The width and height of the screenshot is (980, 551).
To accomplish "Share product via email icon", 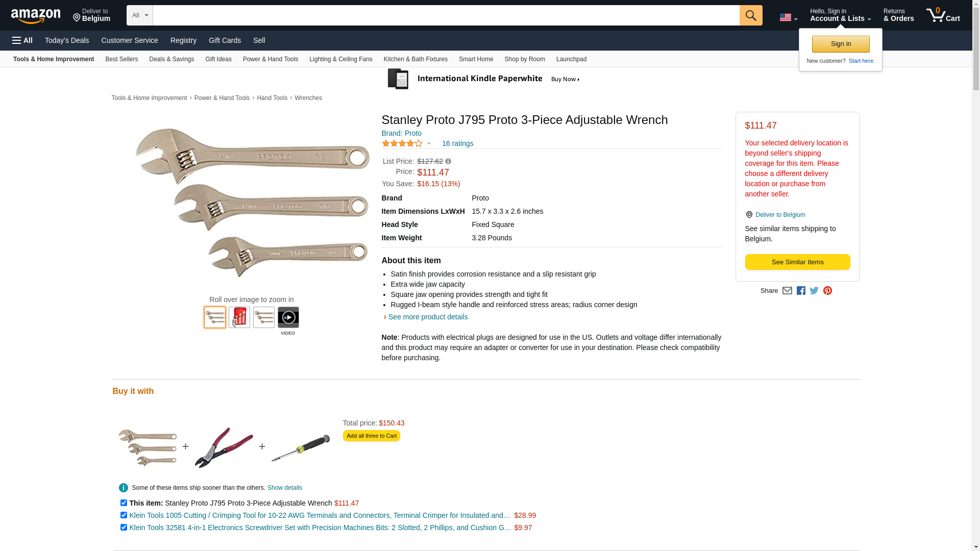I will pos(787,291).
